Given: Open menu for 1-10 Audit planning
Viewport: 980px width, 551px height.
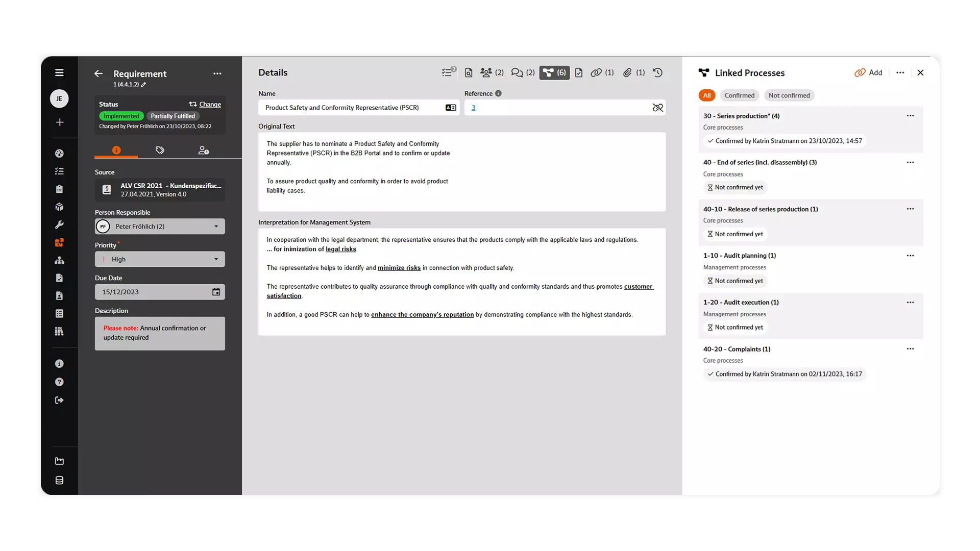Looking at the screenshot, I should point(910,256).
